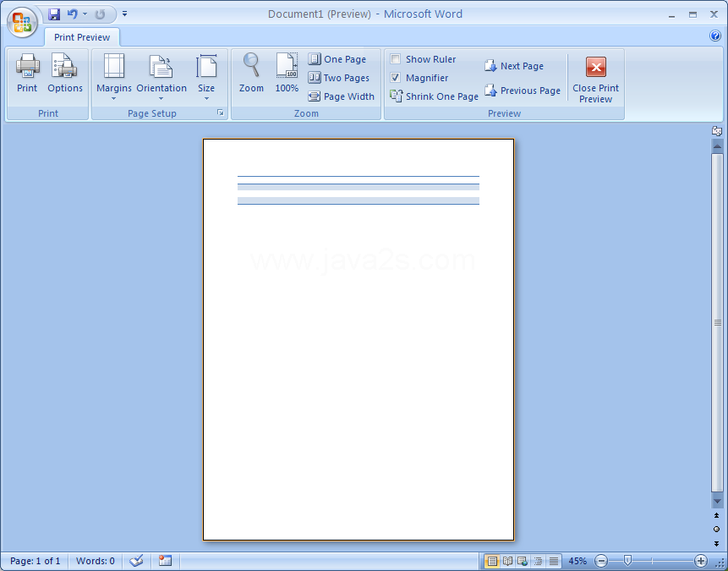Click the Zoom Out minus button

[x=601, y=561]
